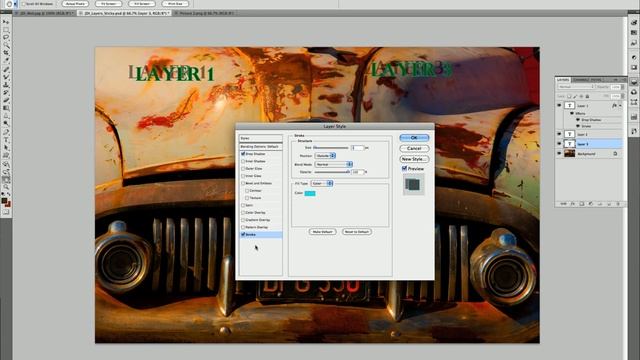Click the fx icon on Layer 1

pyautogui.click(x=614, y=106)
